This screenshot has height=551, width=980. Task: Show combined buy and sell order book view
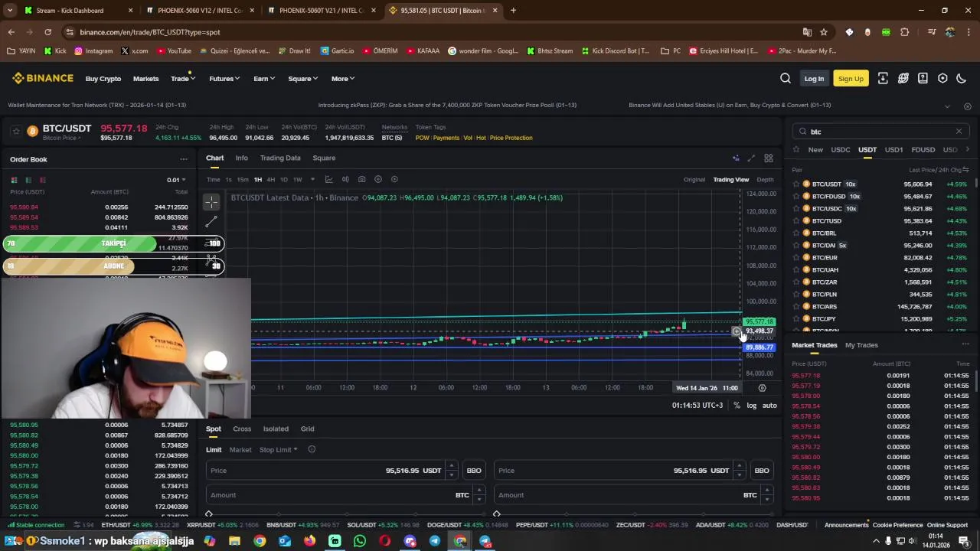click(x=14, y=180)
